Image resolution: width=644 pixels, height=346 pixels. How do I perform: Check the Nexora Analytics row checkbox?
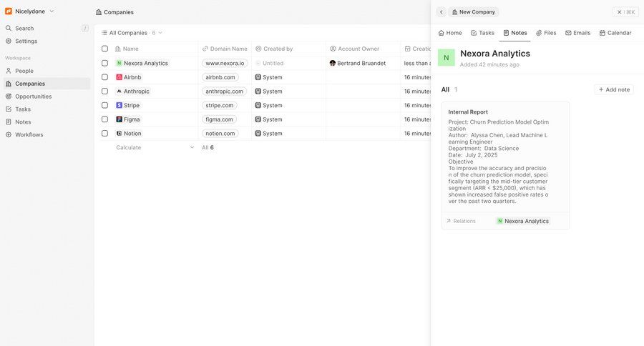104,63
